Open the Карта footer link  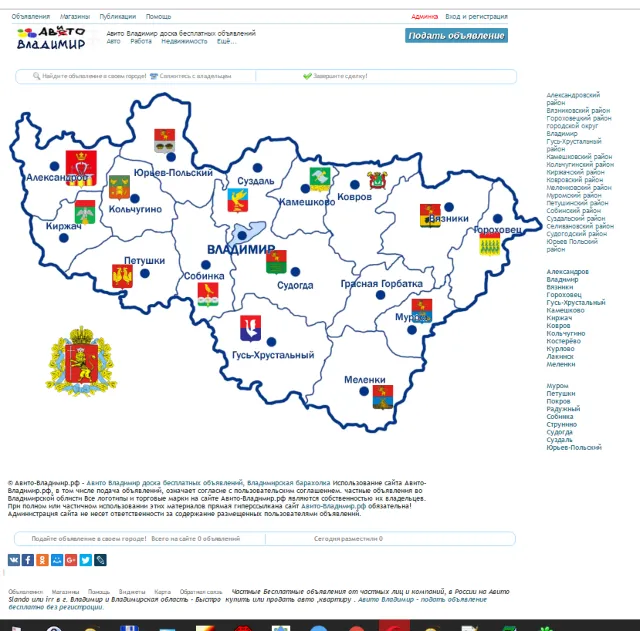pos(162,591)
